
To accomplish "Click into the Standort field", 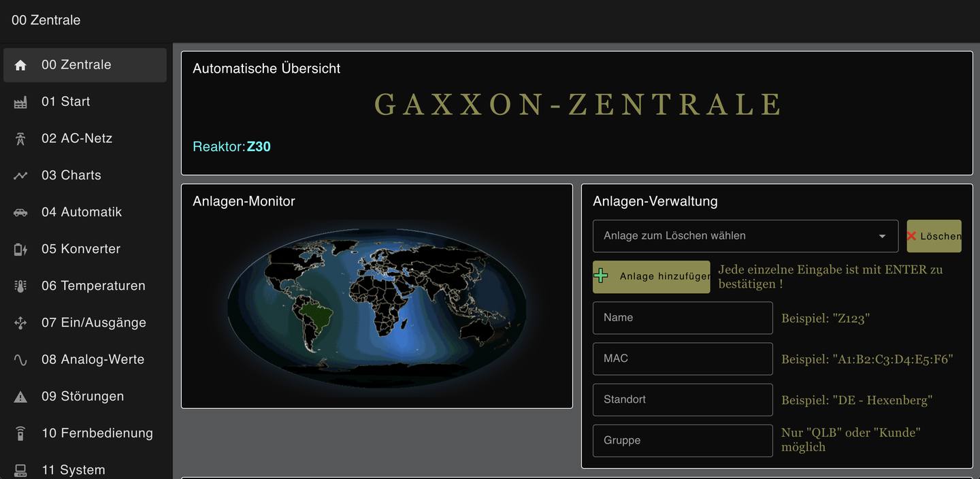I will 683,399.
